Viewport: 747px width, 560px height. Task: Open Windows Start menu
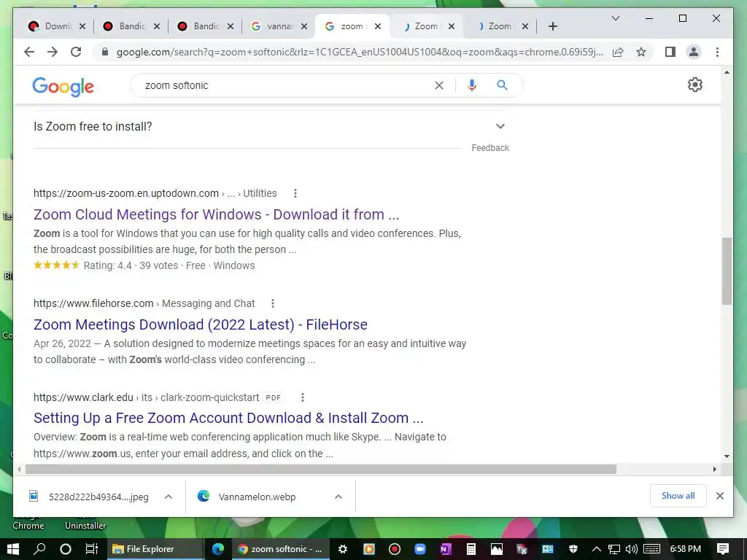click(13, 549)
